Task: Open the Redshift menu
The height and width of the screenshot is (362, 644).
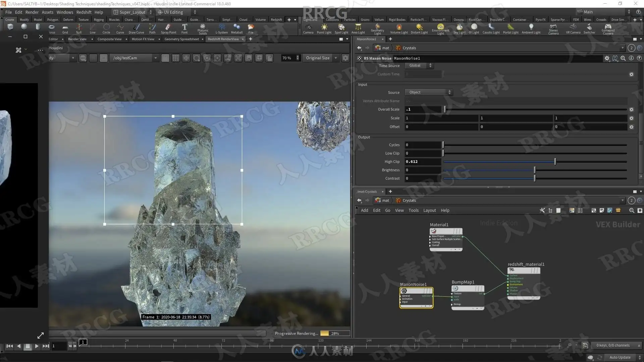Action: (84, 12)
